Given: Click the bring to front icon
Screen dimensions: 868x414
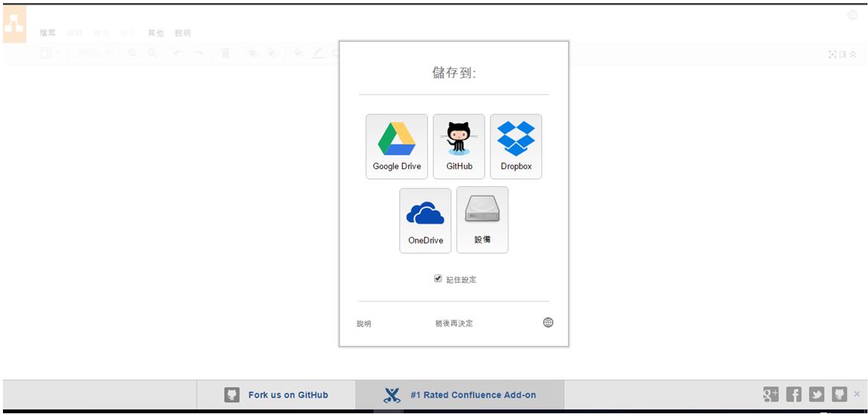Looking at the screenshot, I should (x=252, y=53).
